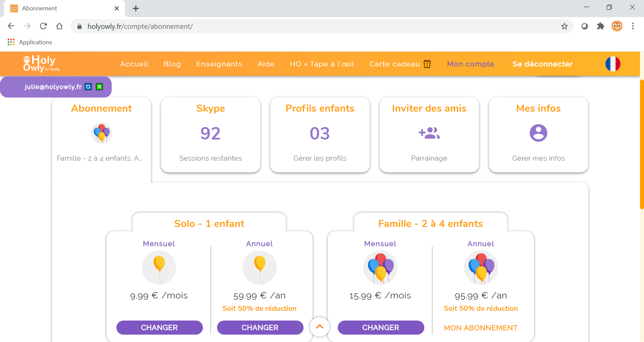
Task: Click the user profile icon in Mes infos
Action: 538,133
